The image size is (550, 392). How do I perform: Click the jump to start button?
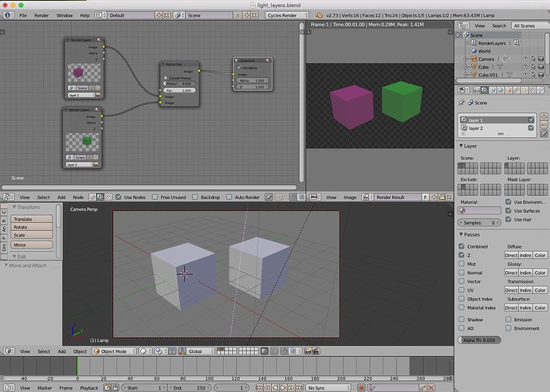coord(260,388)
